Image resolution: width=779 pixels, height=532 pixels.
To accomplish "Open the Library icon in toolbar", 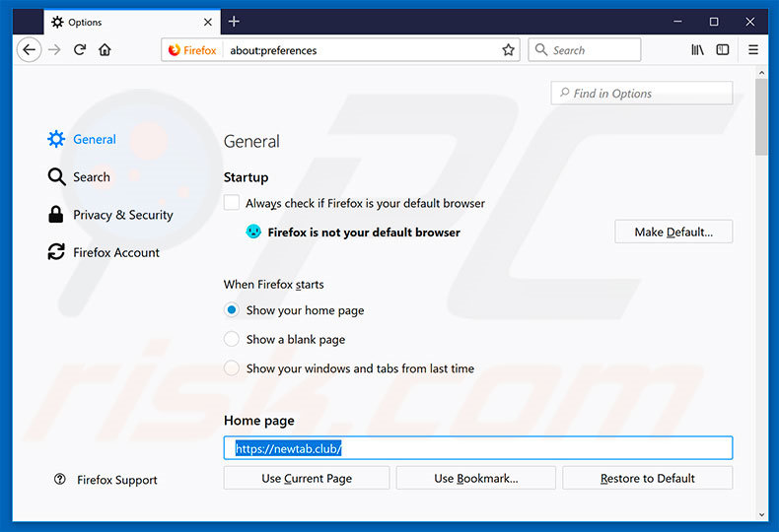I will point(697,49).
